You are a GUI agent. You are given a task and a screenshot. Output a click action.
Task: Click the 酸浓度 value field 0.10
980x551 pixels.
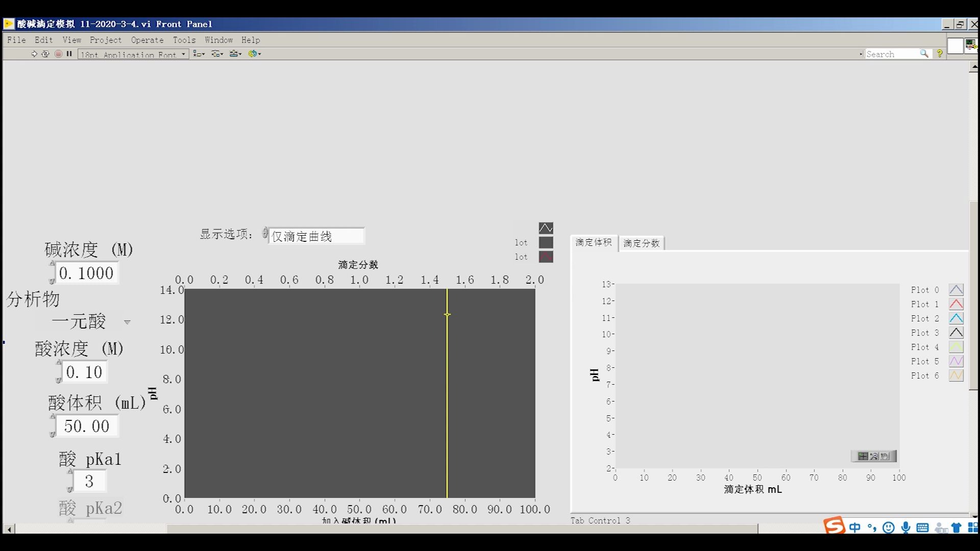pyautogui.click(x=85, y=372)
